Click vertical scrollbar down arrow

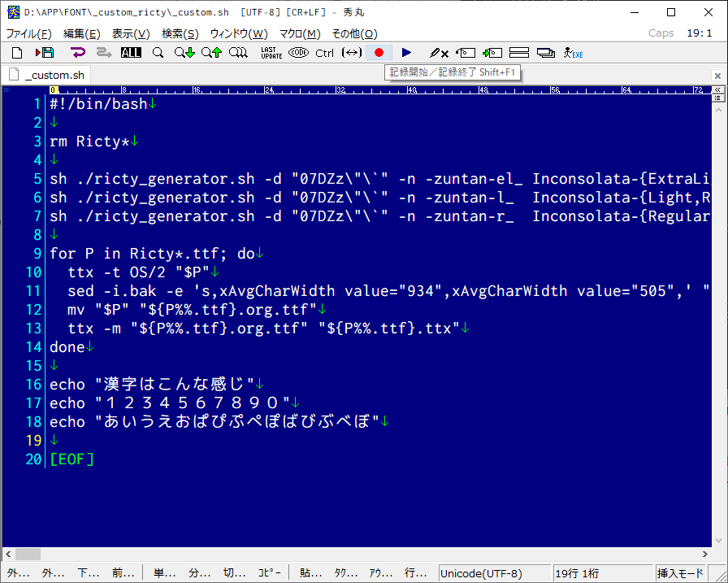coord(719,541)
